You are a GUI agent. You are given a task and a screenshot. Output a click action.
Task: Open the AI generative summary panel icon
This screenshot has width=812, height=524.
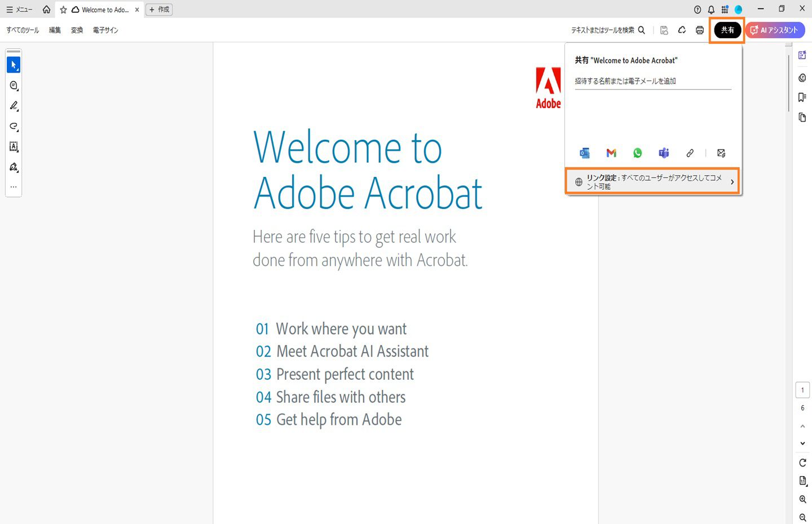coord(802,55)
